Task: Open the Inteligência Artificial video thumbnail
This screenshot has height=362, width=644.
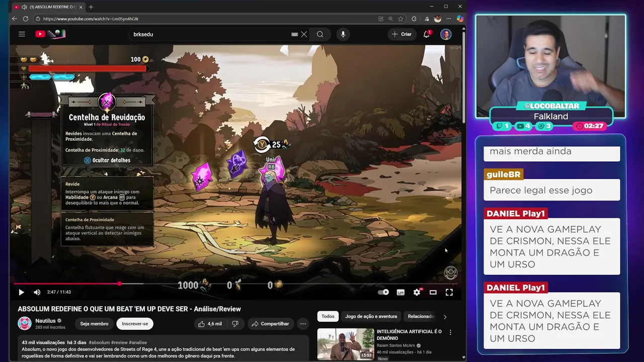Action: (x=346, y=344)
